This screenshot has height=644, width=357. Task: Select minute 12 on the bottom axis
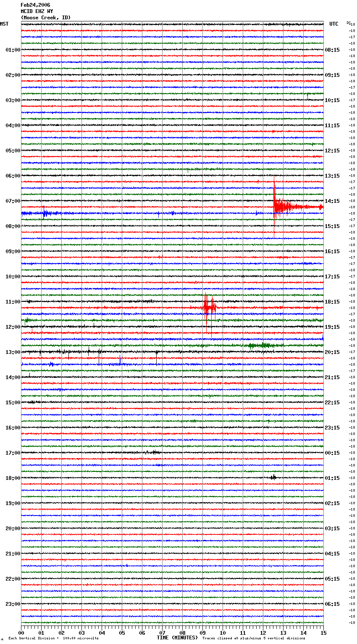click(263, 633)
